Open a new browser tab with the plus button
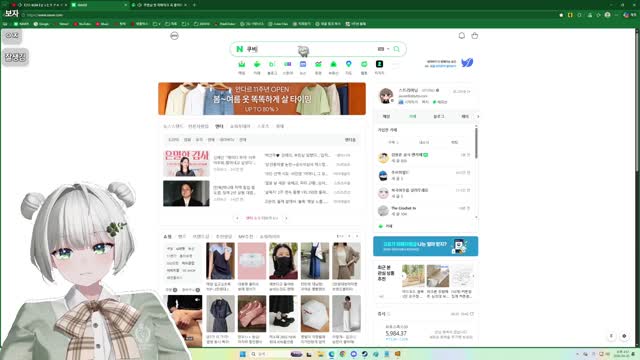The image size is (640, 360). point(194,5)
